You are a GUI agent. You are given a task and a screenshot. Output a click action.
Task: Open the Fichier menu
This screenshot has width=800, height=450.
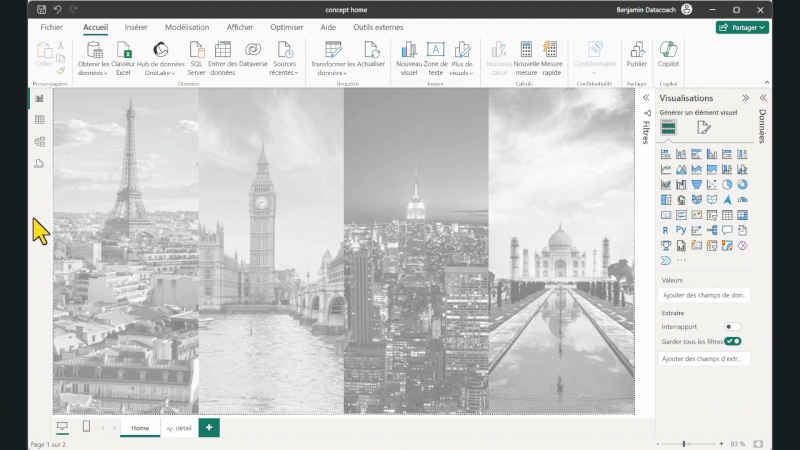pos(52,27)
